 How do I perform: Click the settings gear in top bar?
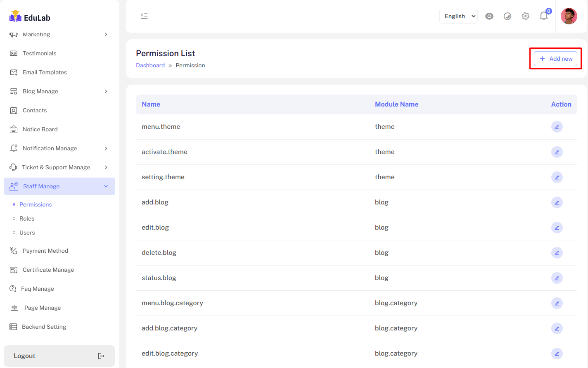point(525,16)
